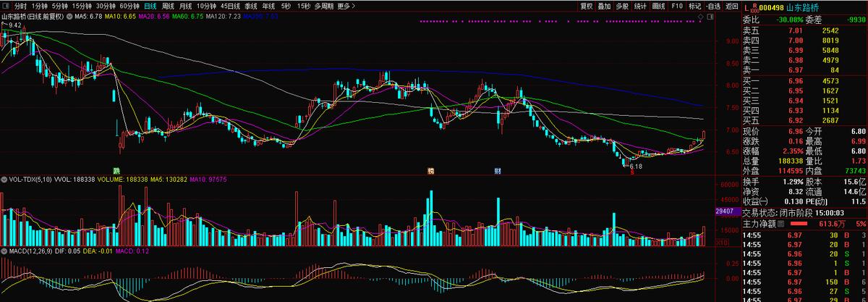This screenshot has height=302, width=868.
Task: Select the 60分钟 period tab
Action: [130, 6]
